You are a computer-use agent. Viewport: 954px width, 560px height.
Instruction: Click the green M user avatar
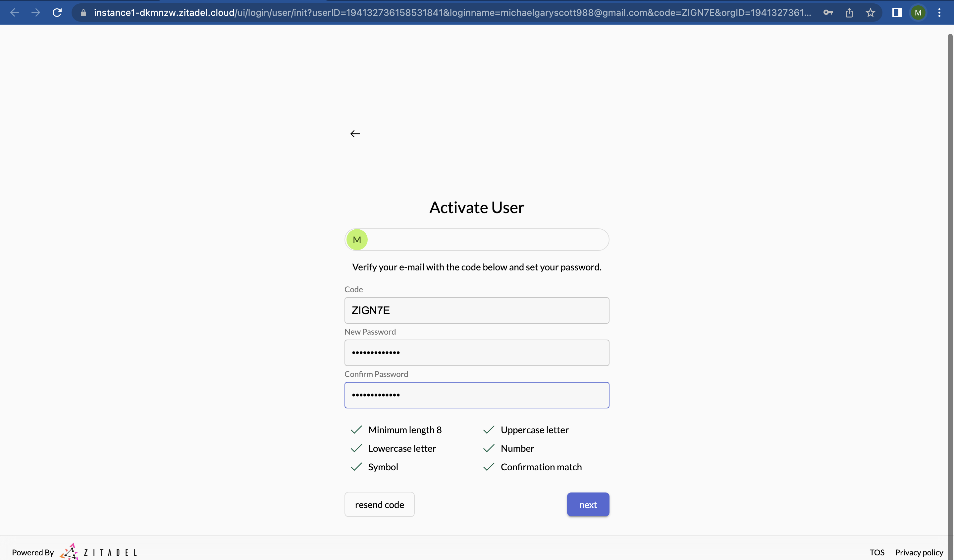pos(357,240)
